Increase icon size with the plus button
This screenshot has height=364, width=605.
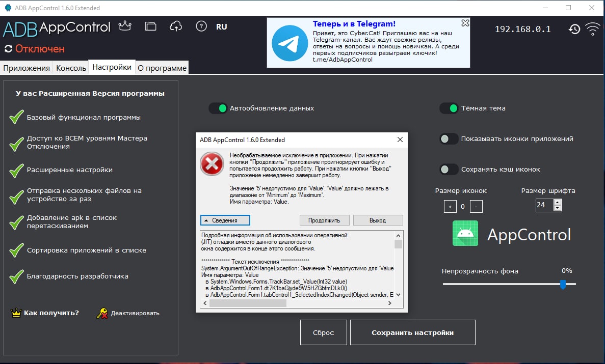coord(450,207)
